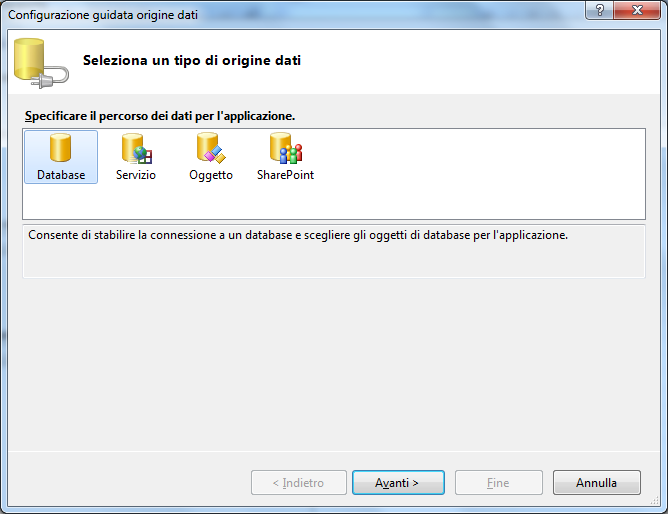The width and height of the screenshot is (668, 514).
Task: Click the description text about database connection
Action: click(298, 235)
